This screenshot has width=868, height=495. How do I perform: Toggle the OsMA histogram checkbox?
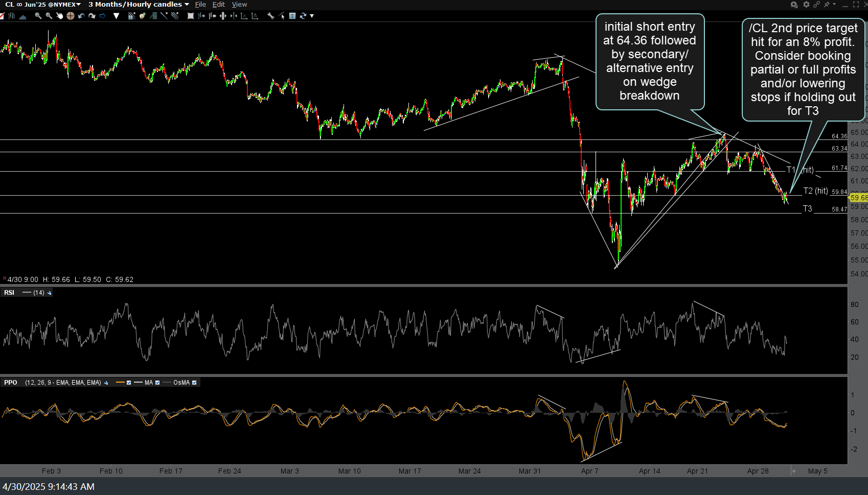[x=194, y=383]
